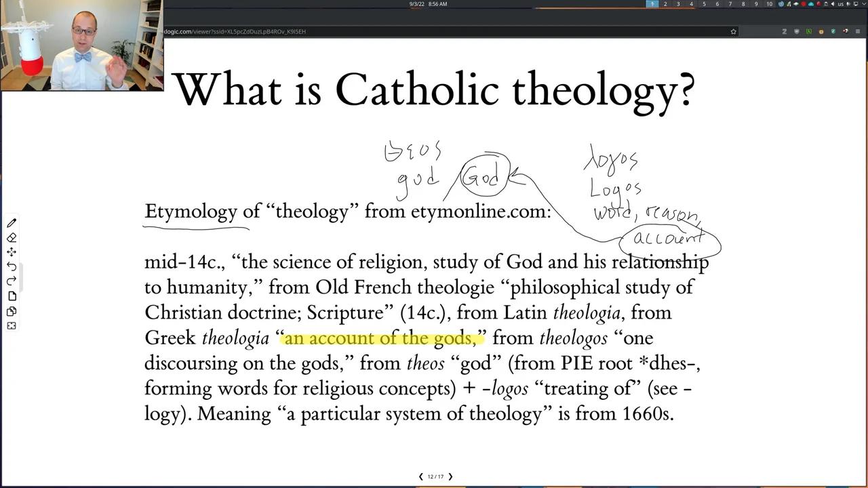Select the Eraser tool in the sidebar
This screenshot has width=868, height=488.
pyautogui.click(x=12, y=238)
